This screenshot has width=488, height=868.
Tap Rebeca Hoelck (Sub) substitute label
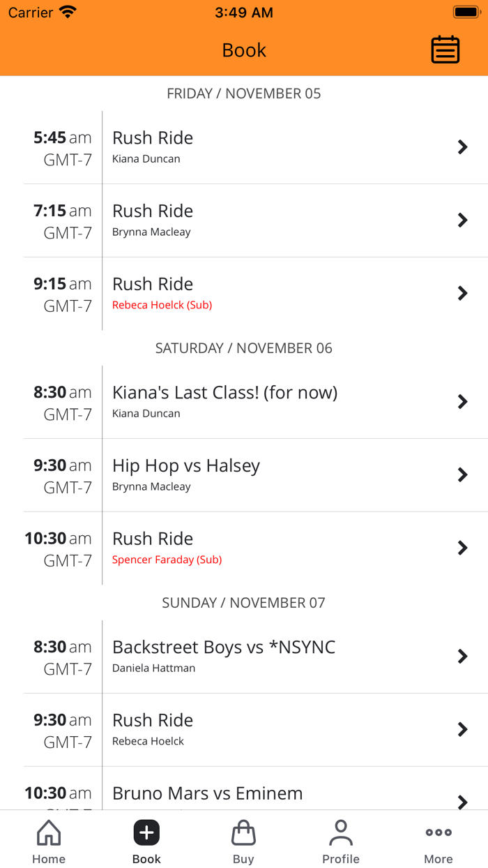tap(162, 305)
